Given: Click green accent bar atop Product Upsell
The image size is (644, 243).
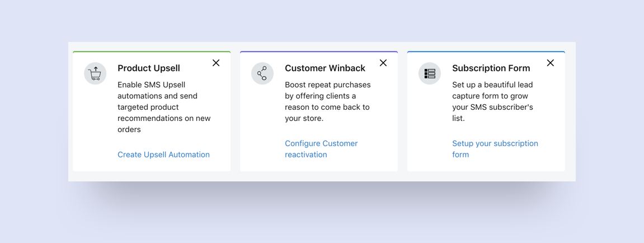Looking at the screenshot, I should 152,52.
